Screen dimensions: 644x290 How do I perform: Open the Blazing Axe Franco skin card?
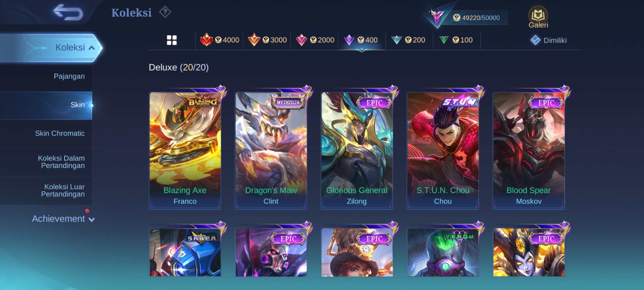[x=185, y=150]
